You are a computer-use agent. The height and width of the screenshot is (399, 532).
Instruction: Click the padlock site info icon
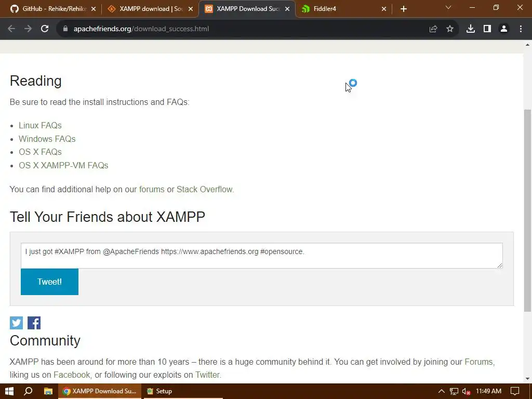(x=65, y=29)
